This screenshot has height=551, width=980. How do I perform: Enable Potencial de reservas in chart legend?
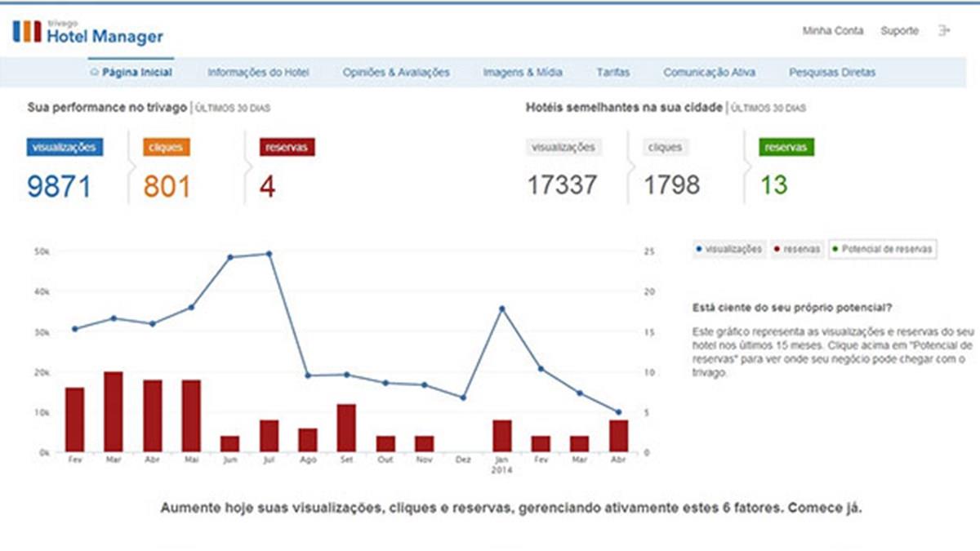(882, 250)
